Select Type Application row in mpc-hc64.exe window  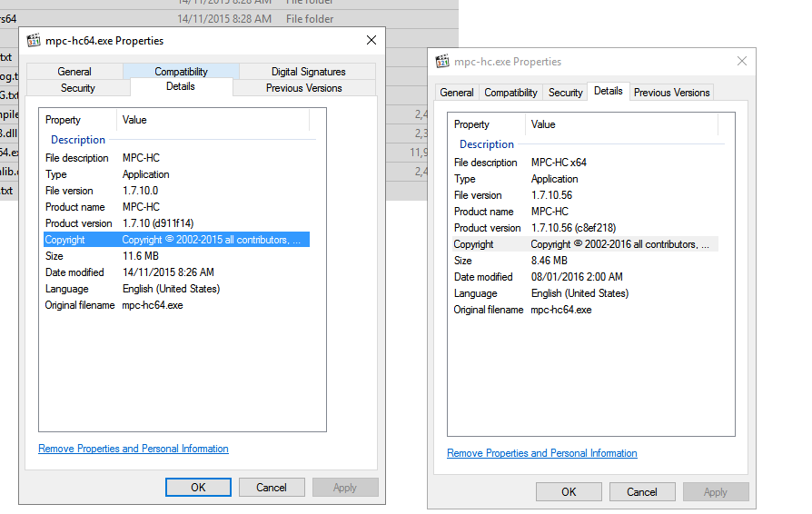176,174
